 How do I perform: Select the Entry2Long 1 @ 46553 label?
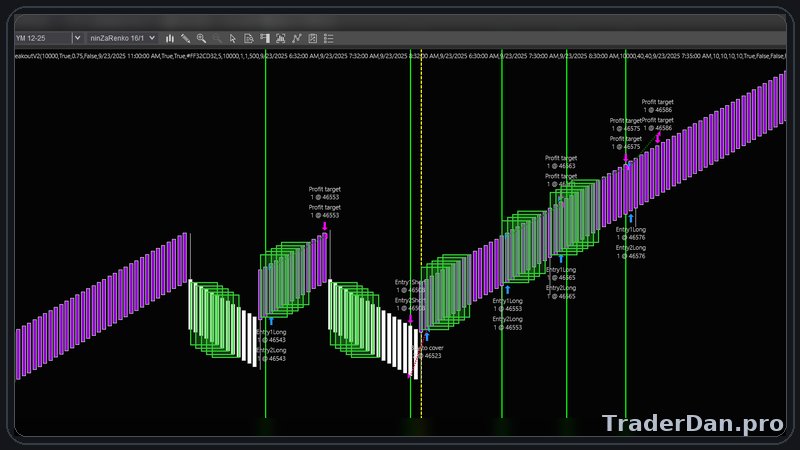point(508,323)
